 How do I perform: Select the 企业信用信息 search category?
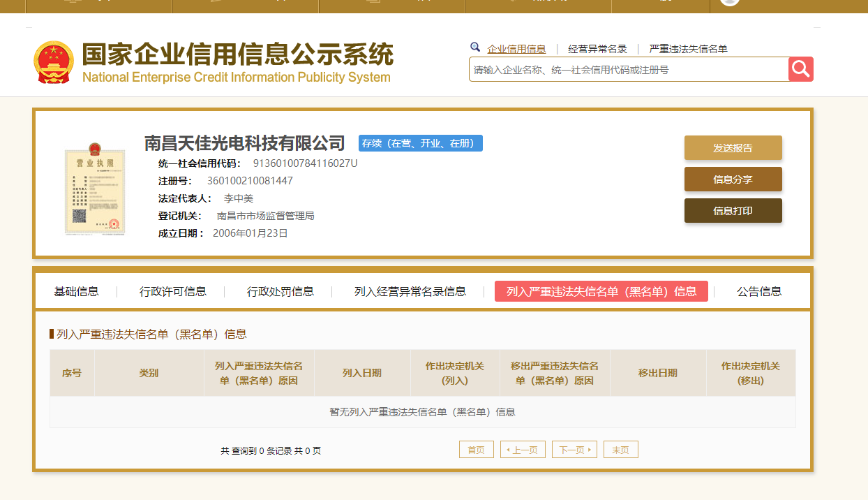point(516,49)
